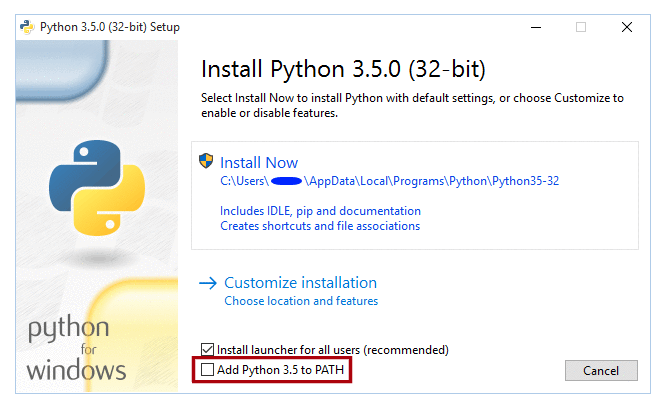Enable Add Python 3.5 to PATH checkbox
670x414 pixels.
pos(208,370)
